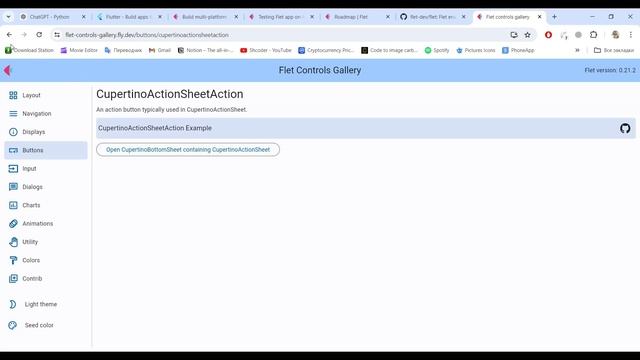Image resolution: width=640 pixels, height=360 pixels.
Task: Click the Colors paint roller icon
Action: coord(13,260)
